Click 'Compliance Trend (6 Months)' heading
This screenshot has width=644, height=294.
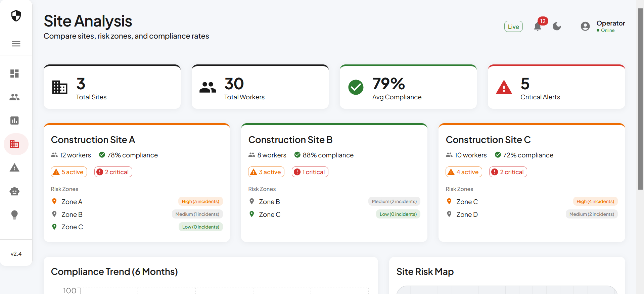tap(114, 272)
